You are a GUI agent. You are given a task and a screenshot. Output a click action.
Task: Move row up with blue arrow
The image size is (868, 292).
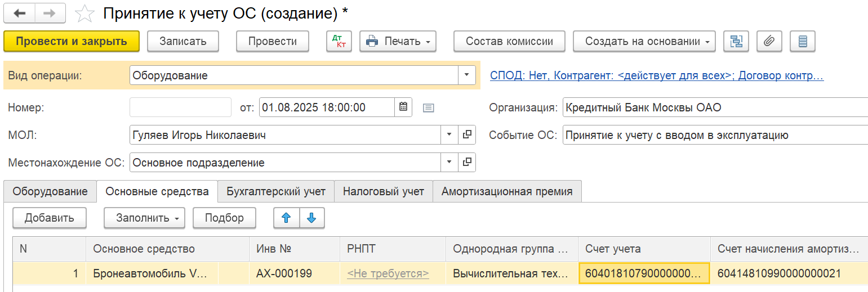(x=286, y=218)
